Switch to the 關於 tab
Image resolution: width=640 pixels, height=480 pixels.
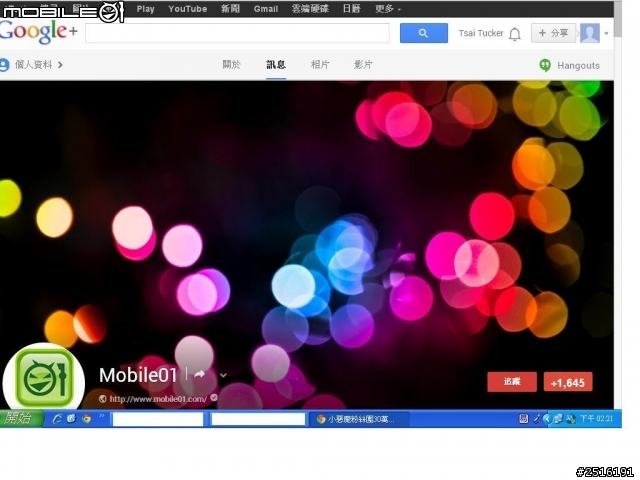click(x=231, y=64)
